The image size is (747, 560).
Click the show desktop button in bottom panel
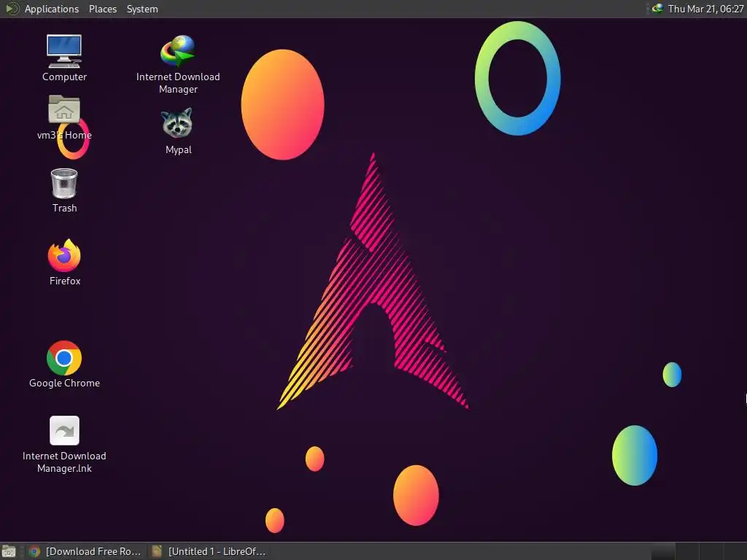pyautogui.click(x=9, y=551)
